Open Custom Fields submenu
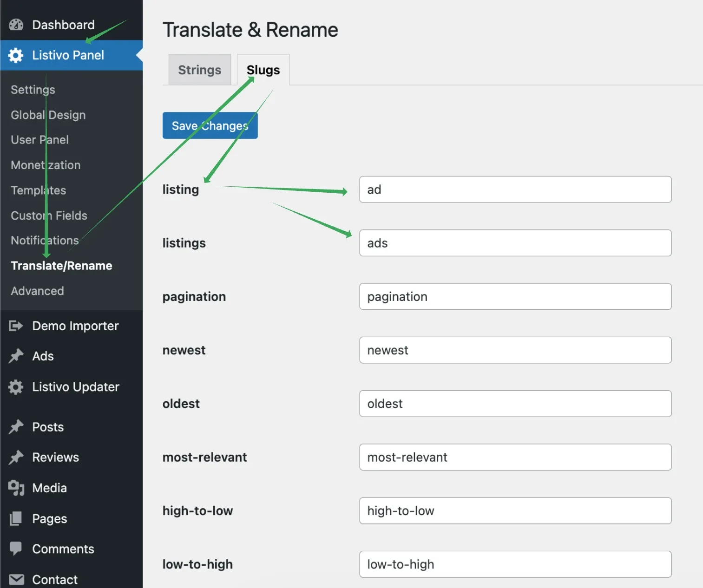Screen dimensions: 703x588 [49, 216]
